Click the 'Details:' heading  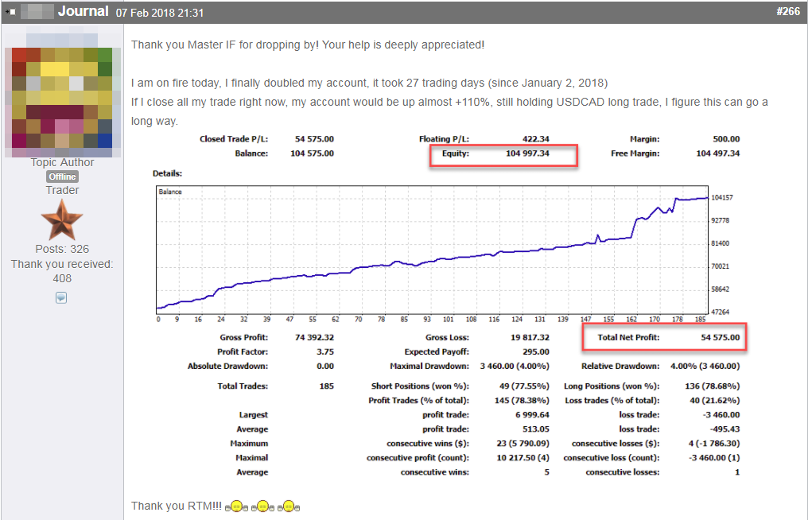click(167, 173)
